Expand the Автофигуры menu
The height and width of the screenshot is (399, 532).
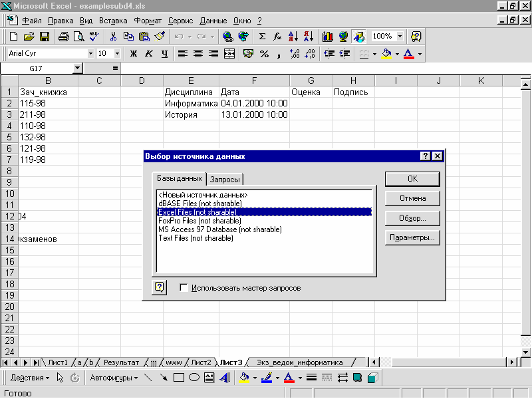tap(114, 378)
